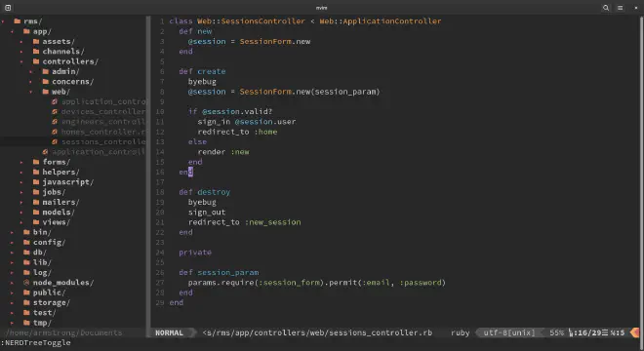
Task: Select the tmp/ directory row
Action: (x=73, y=323)
